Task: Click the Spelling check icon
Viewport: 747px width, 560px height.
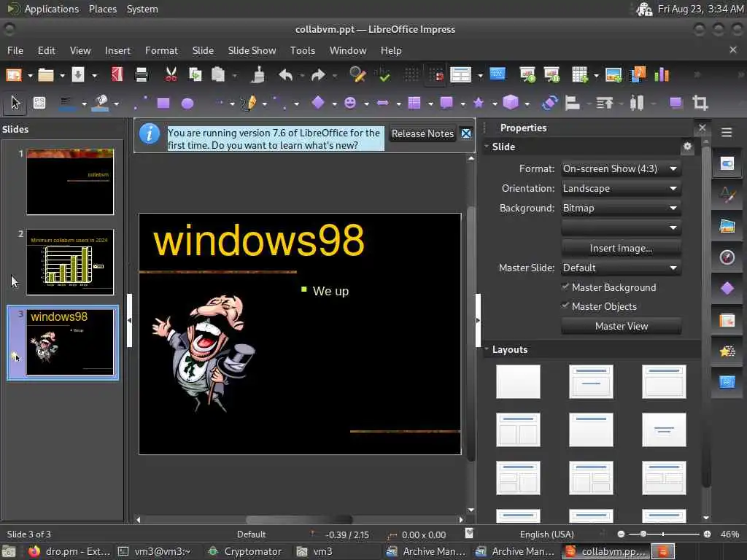Action: 382,75
